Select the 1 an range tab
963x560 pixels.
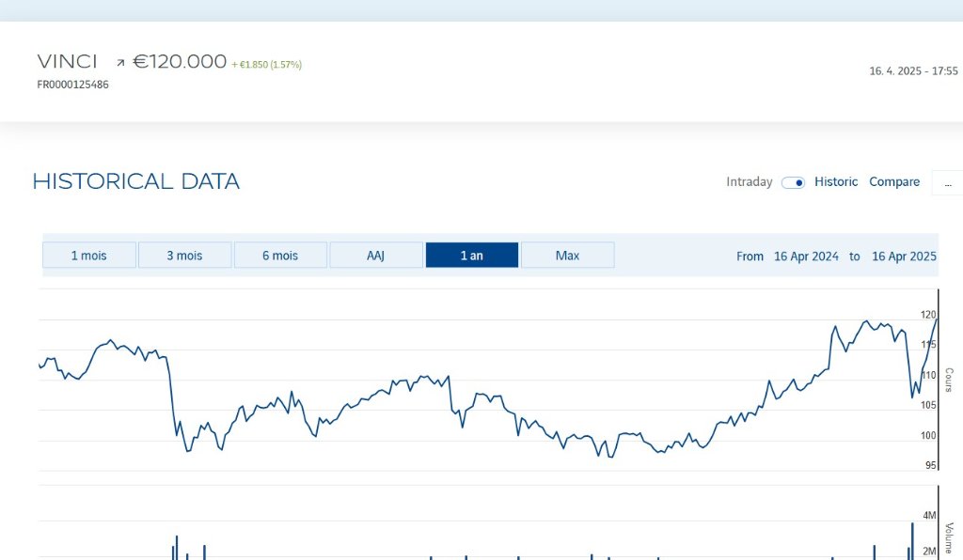[472, 256]
